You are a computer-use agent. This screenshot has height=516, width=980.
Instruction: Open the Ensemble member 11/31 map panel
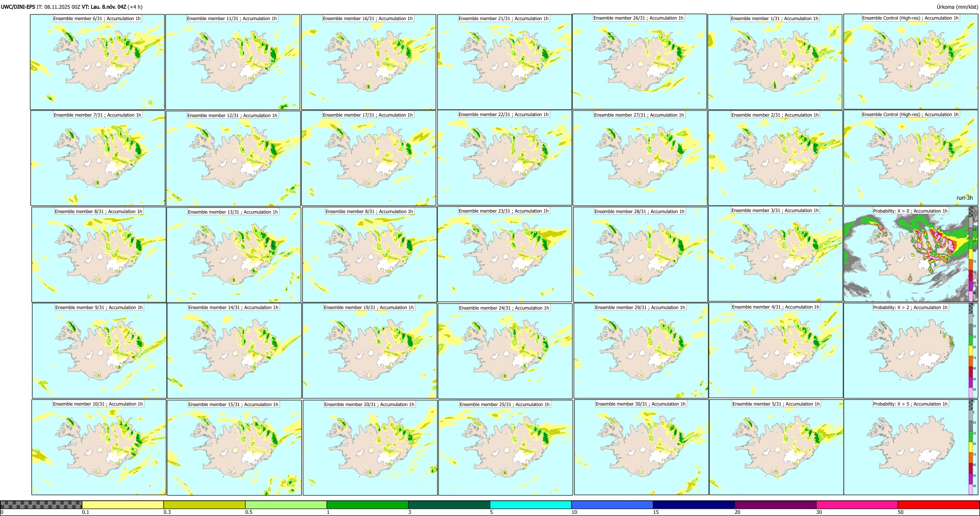pos(233,62)
